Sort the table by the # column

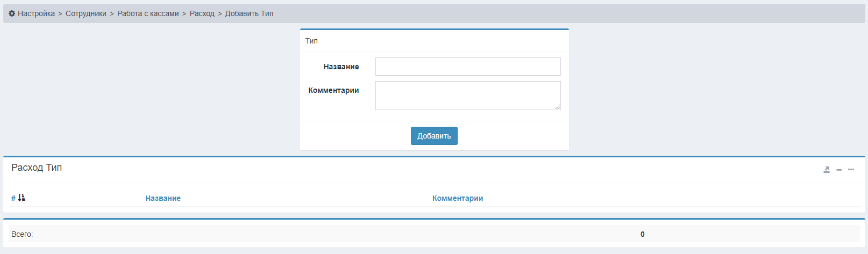pyautogui.click(x=13, y=198)
